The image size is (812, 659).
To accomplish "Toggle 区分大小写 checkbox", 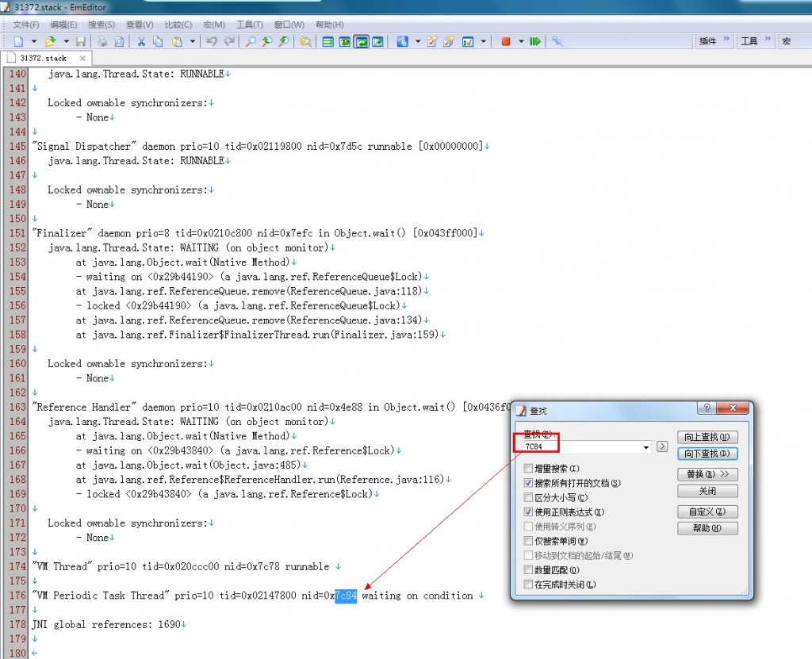I will click(x=528, y=497).
